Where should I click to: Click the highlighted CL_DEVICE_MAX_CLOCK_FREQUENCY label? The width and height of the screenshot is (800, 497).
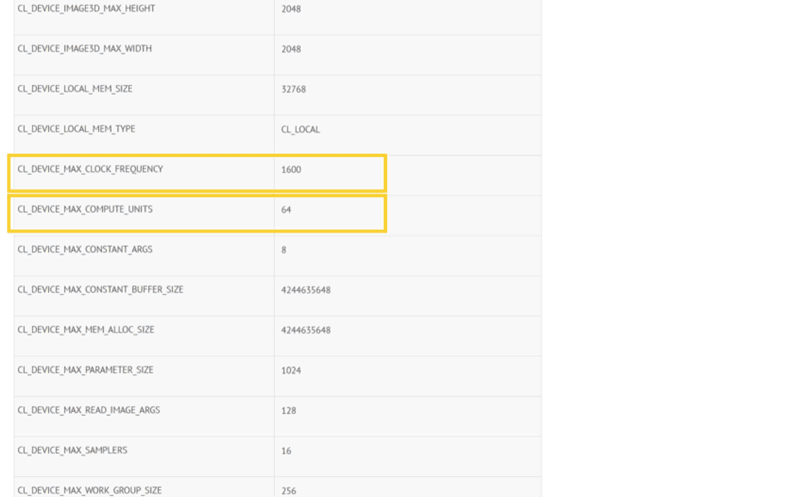[x=90, y=169]
